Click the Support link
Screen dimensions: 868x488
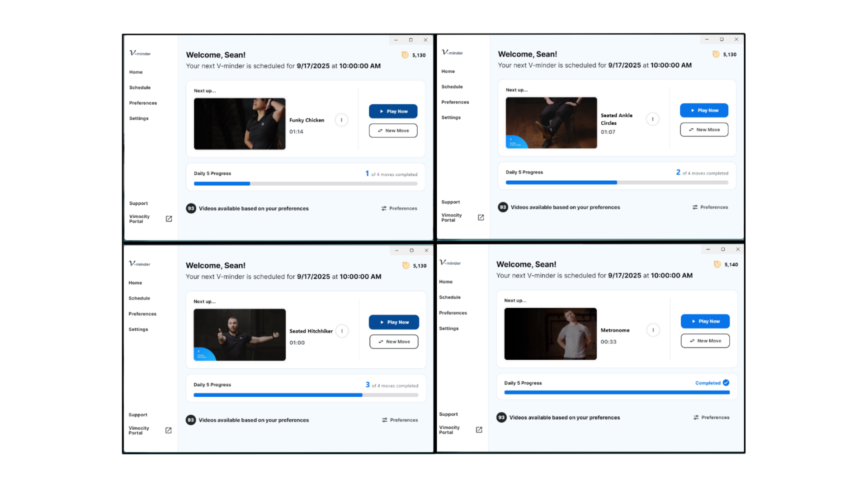tap(138, 203)
